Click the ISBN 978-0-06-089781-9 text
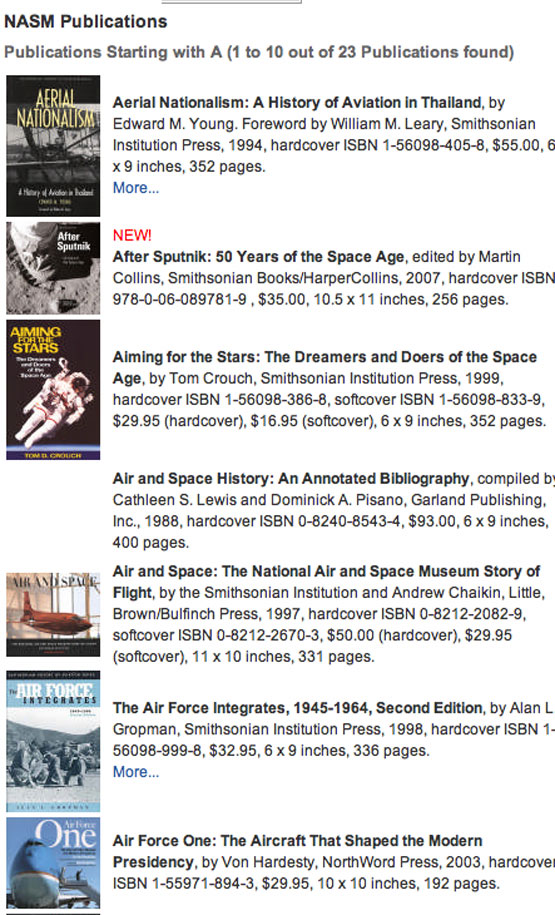 coord(180,299)
